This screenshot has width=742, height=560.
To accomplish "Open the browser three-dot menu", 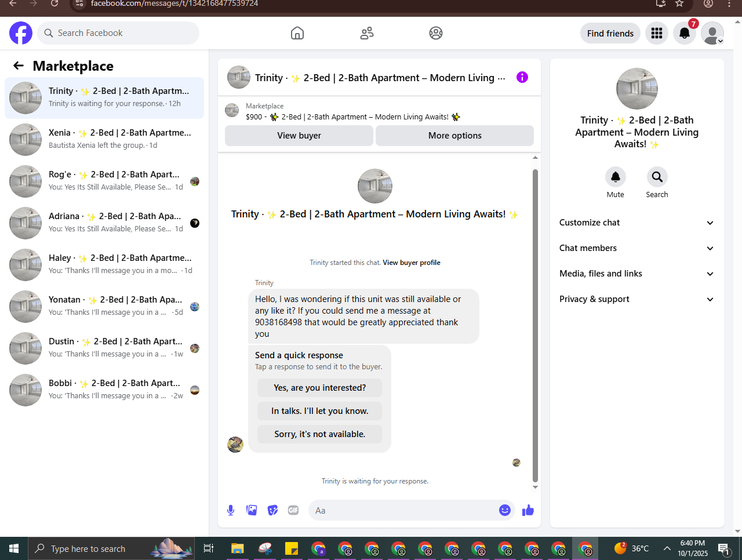I will 729,3.
